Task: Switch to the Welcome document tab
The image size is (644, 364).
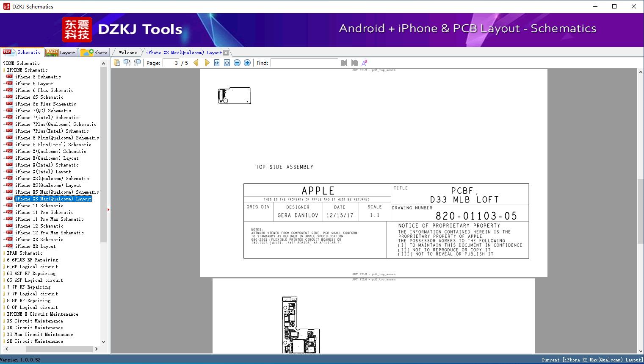Action: point(128,53)
